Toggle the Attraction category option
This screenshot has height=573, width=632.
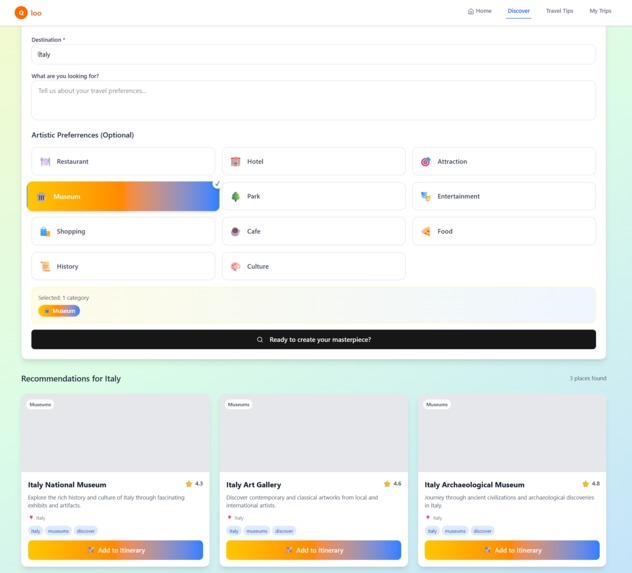504,162
